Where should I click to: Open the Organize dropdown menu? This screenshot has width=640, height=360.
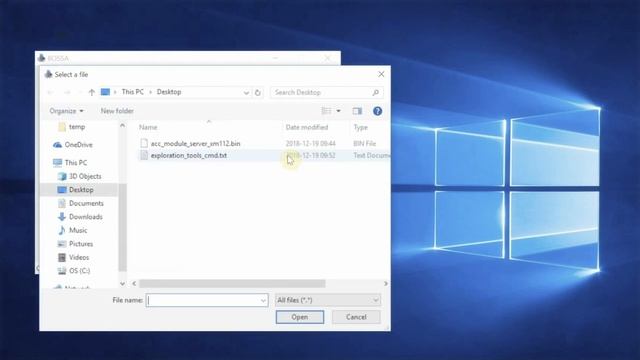coord(66,111)
